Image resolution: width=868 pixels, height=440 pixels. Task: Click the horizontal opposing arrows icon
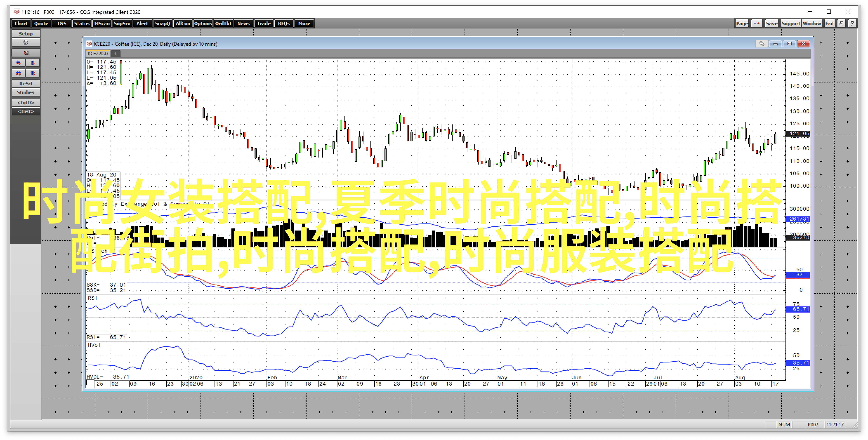click(x=19, y=63)
